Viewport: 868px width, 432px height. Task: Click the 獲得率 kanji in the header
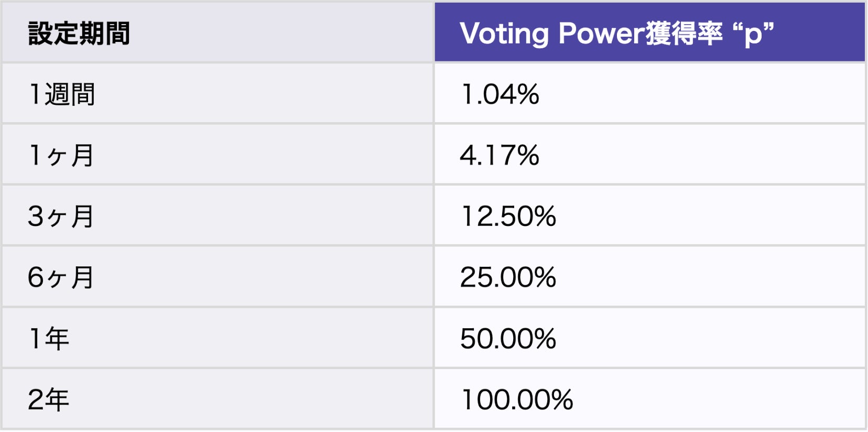683,33
